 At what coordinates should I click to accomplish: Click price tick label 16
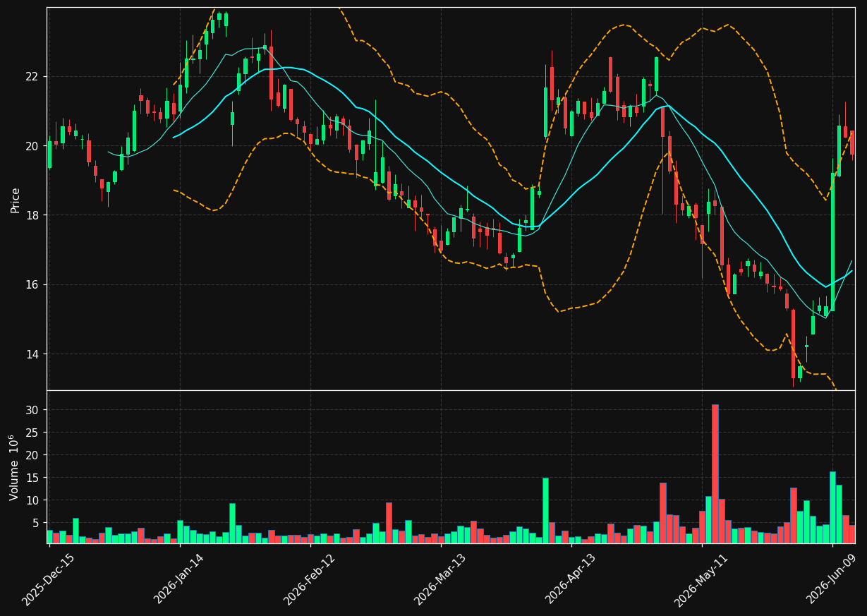pos(33,285)
